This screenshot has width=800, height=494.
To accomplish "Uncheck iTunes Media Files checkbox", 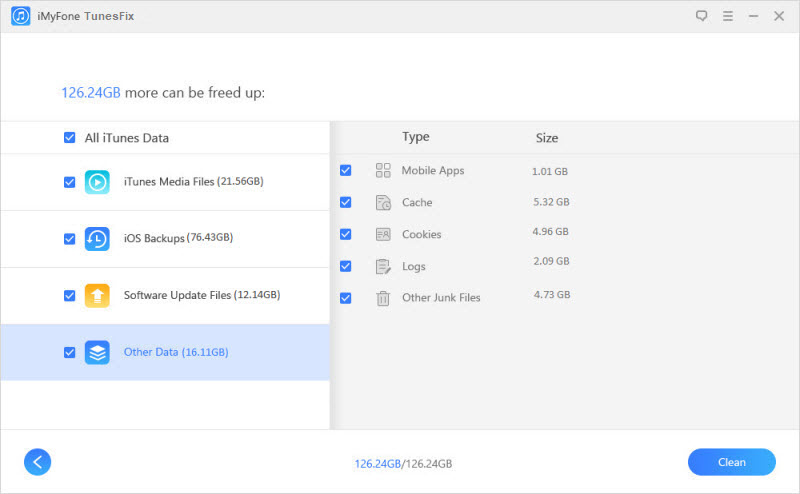I will coord(70,182).
